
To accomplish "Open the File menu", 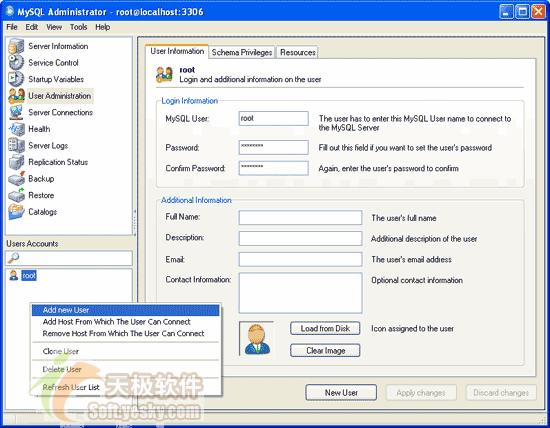I will click(12, 27).
